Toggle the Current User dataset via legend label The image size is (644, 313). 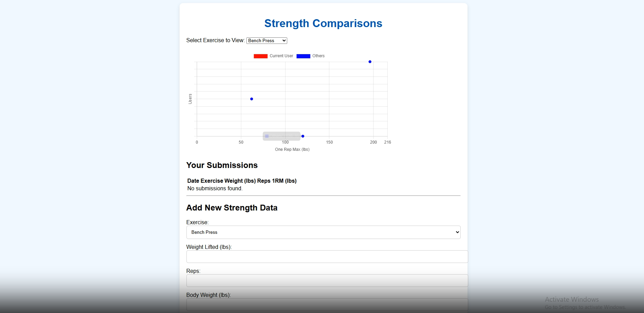pyautogui.click(x=281, y=56)
